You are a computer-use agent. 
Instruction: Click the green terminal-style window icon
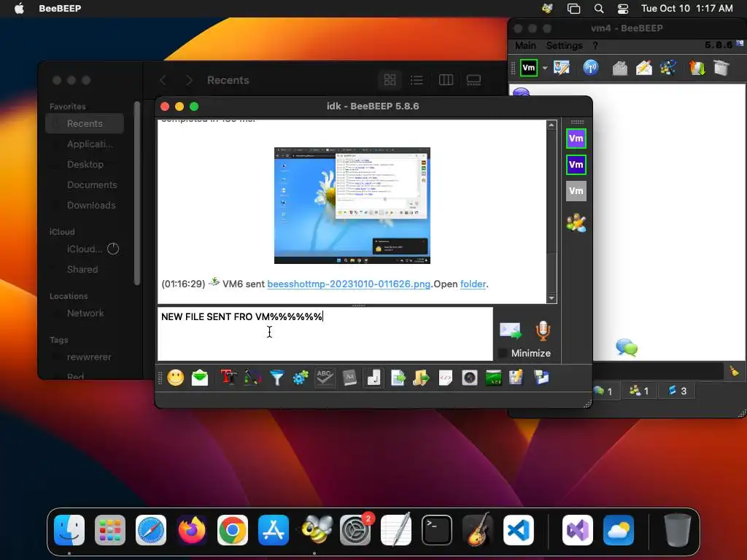[x=493, y=378]
